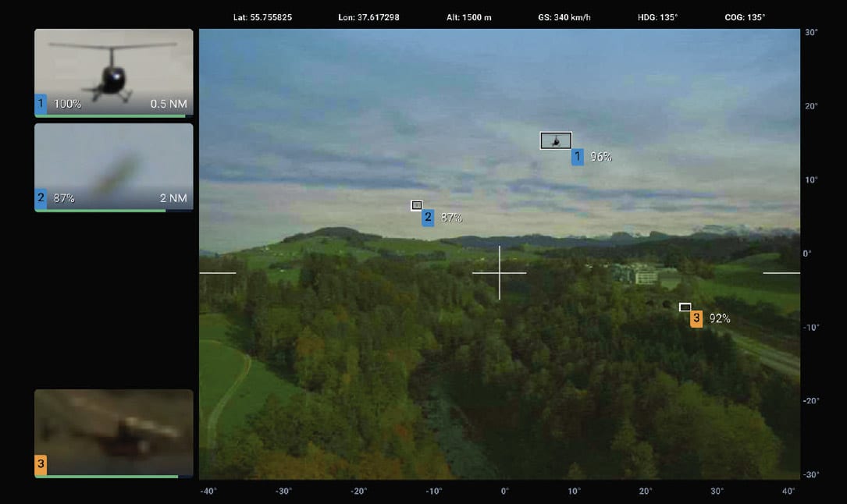Click helicopter bounding box in video
Image resolution: width=847 pixels, height=504 pixels.
pos(556,141)
